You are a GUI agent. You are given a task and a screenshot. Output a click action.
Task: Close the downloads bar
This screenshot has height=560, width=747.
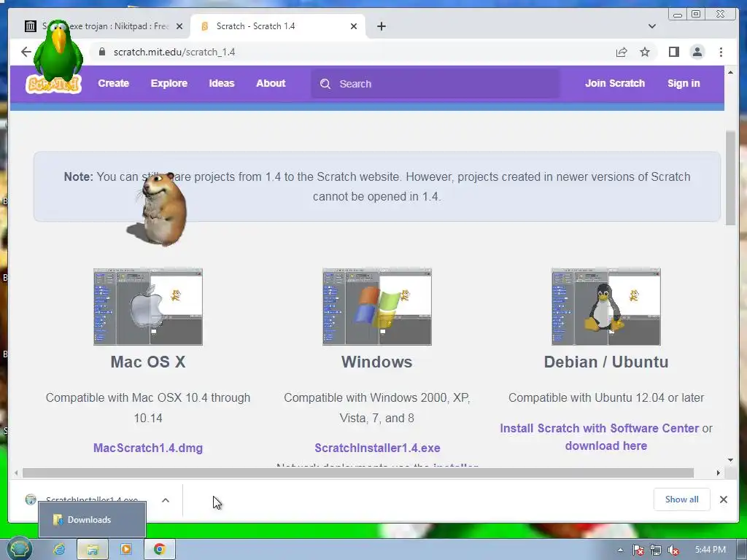pos(723,499)
